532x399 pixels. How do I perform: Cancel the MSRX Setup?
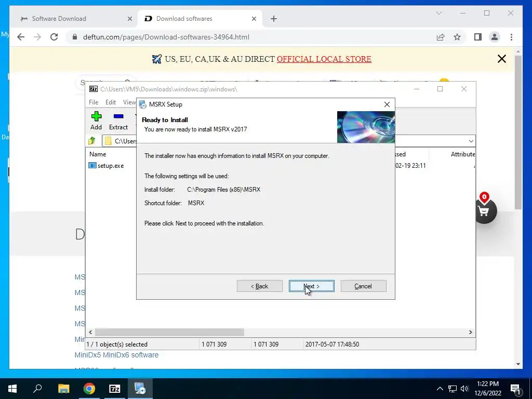(x=363, y=286)
